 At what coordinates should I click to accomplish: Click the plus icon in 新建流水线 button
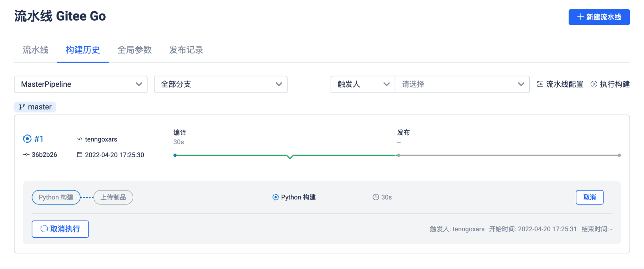click(581, 17)
